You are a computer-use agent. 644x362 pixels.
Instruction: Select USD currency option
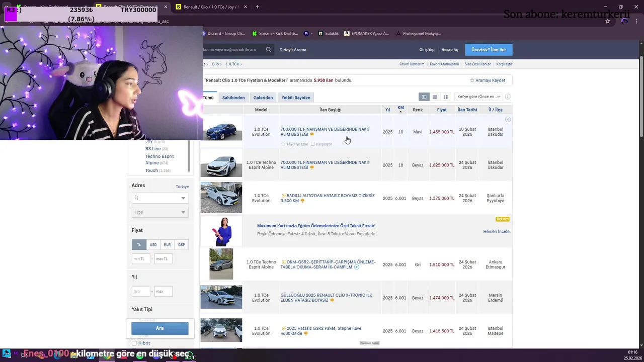point(153,245)
